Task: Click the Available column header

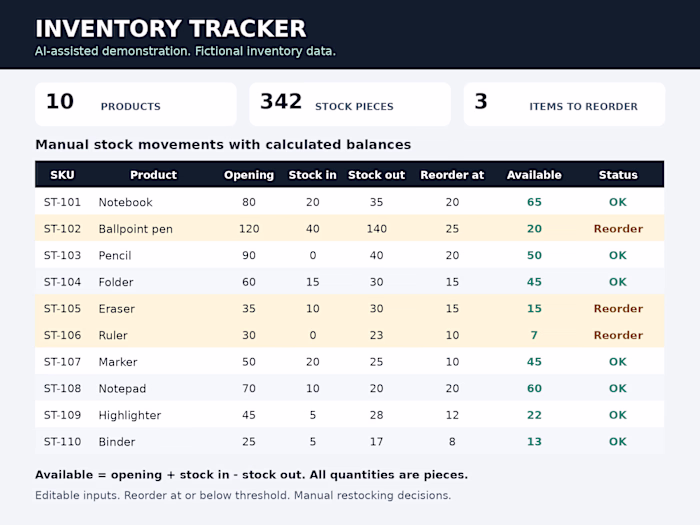Action: [x=534, y=175]
